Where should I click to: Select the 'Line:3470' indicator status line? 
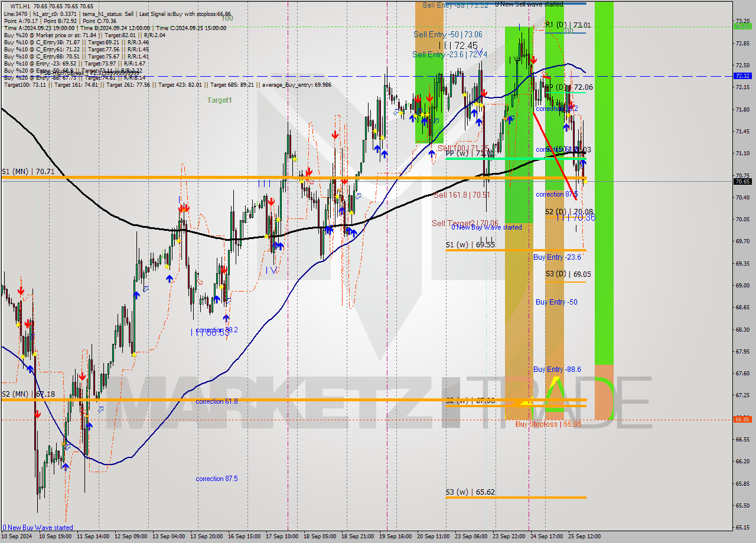point(118,14)
